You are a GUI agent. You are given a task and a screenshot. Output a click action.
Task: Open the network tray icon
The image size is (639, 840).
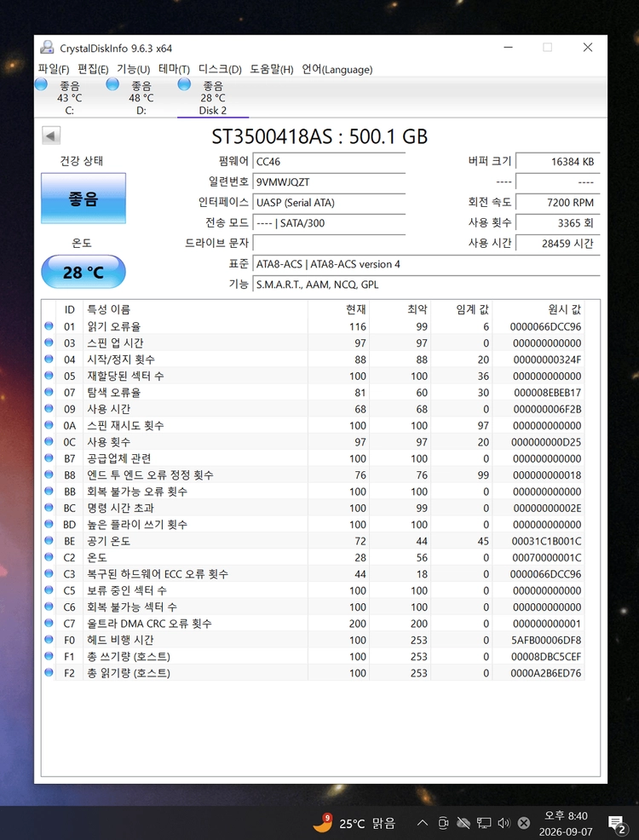point(484,823)
